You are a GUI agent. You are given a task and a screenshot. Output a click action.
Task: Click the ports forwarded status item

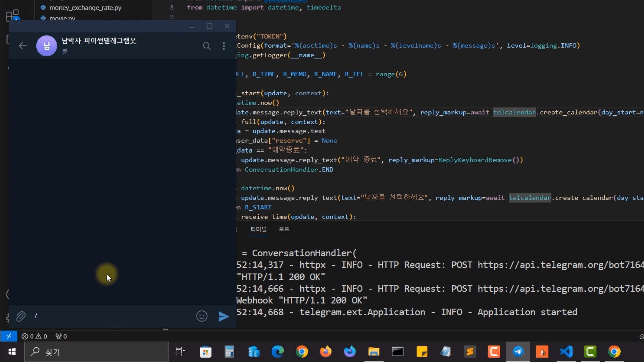(x=61, y=336)
